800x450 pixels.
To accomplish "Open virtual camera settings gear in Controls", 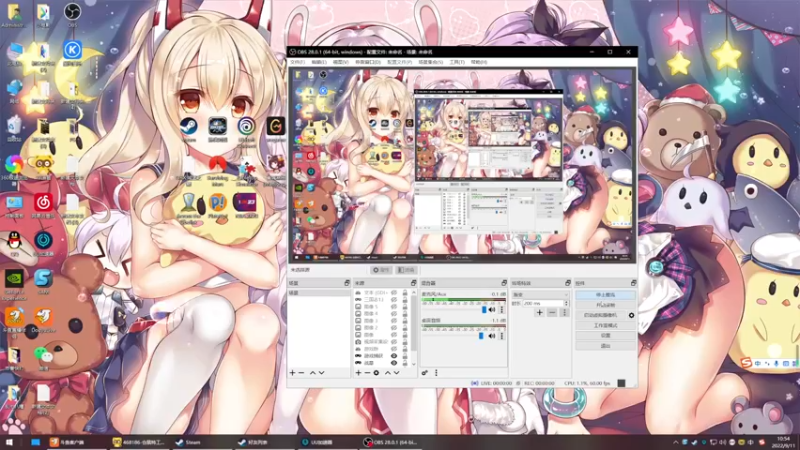I will click(x=631, y=315).
